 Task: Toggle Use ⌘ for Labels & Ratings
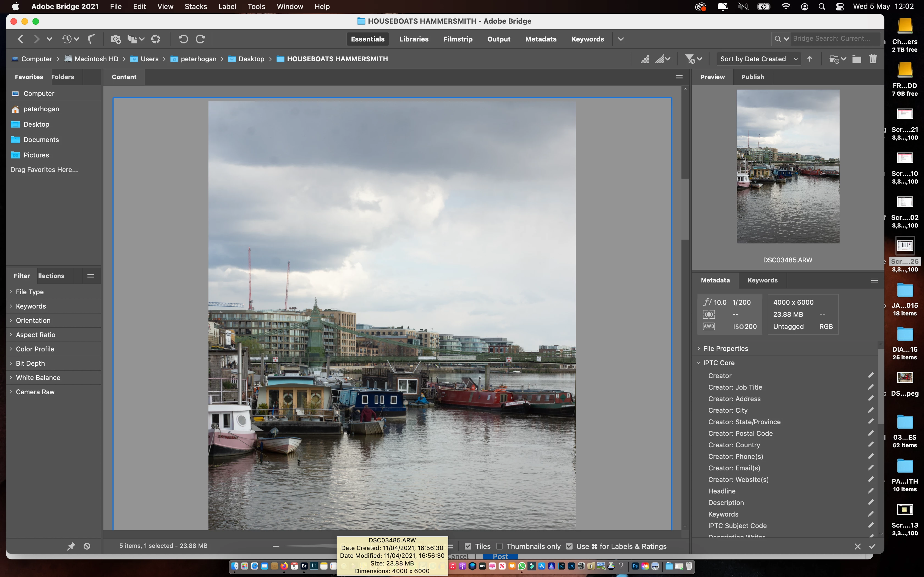[569, 546]
